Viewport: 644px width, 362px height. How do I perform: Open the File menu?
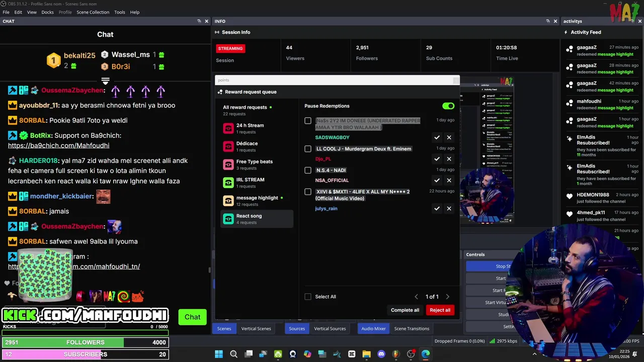(6, 12)
